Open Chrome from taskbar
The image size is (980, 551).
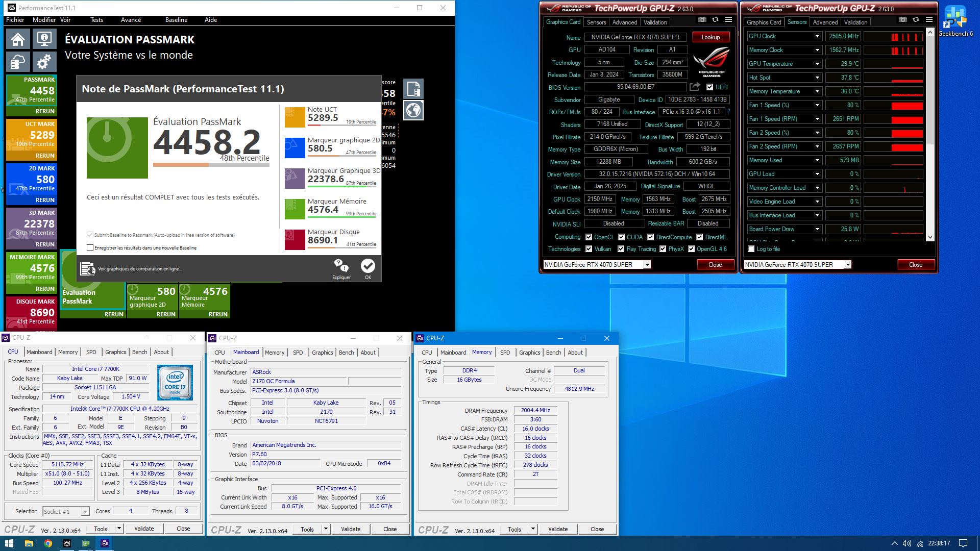[x=47, y=543]
